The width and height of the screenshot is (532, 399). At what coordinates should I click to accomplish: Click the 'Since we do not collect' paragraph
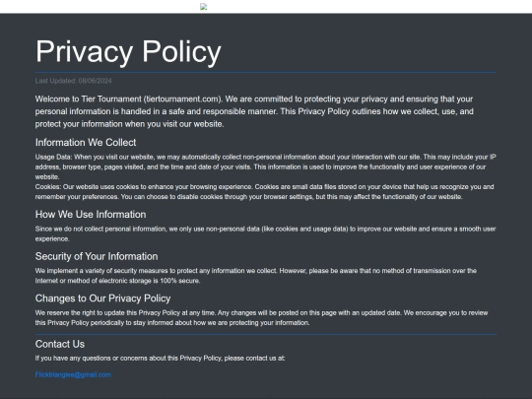point(266,233)
